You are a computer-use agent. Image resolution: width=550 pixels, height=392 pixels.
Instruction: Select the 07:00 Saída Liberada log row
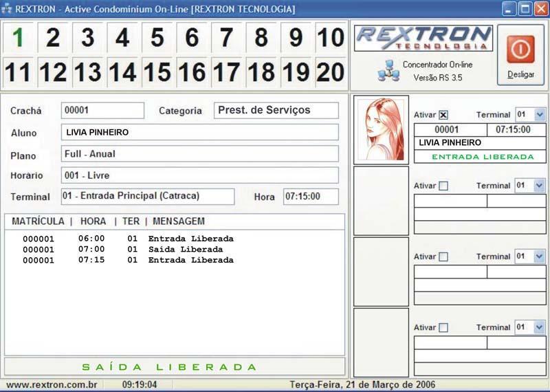[123, 249]
